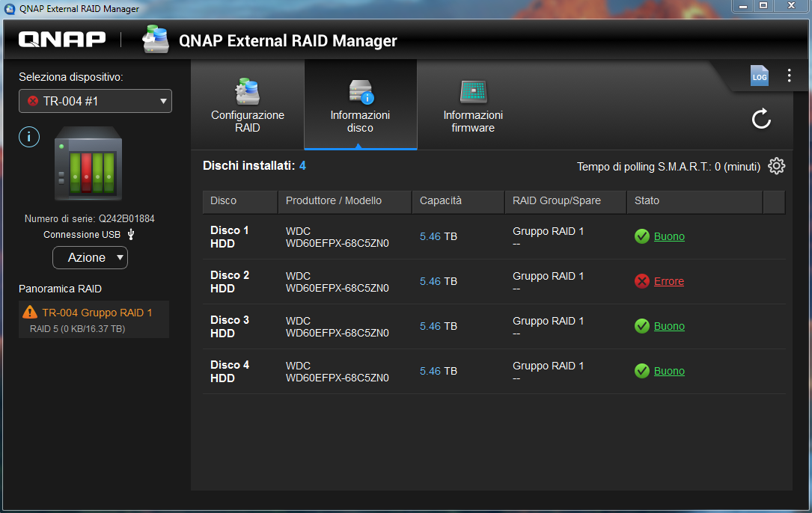The height and width of the screenshot is (513, 812).
Task: Click the red error icon for Disco 2
Action: point(641,281)
